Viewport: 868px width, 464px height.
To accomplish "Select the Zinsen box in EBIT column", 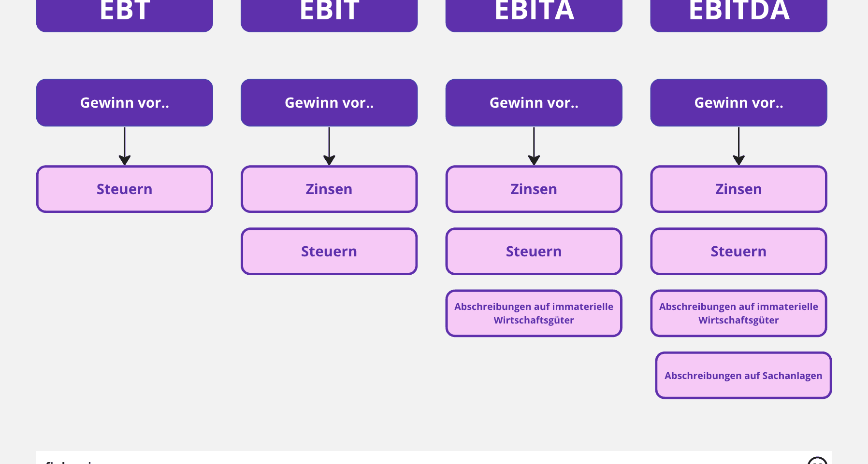I will [329, 189].
